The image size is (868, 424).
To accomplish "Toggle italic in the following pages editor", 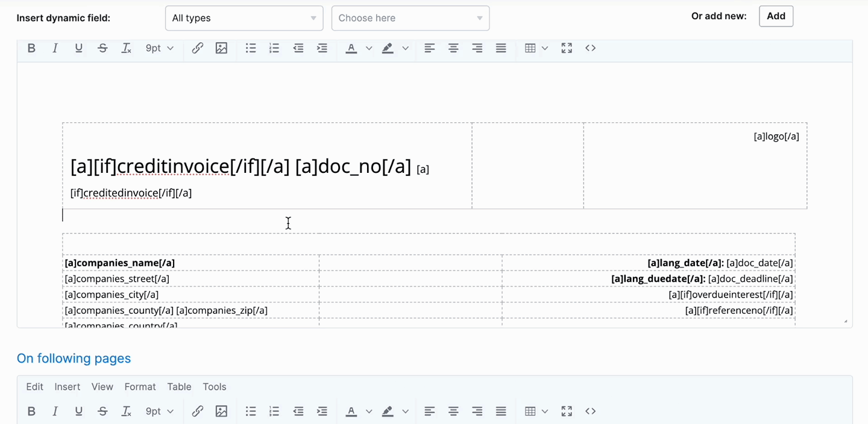I will click(55, 411).
